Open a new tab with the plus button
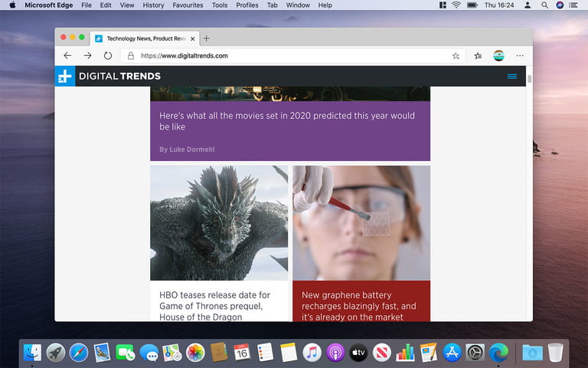This screenshot has height=368, width=588. (206, 38)
